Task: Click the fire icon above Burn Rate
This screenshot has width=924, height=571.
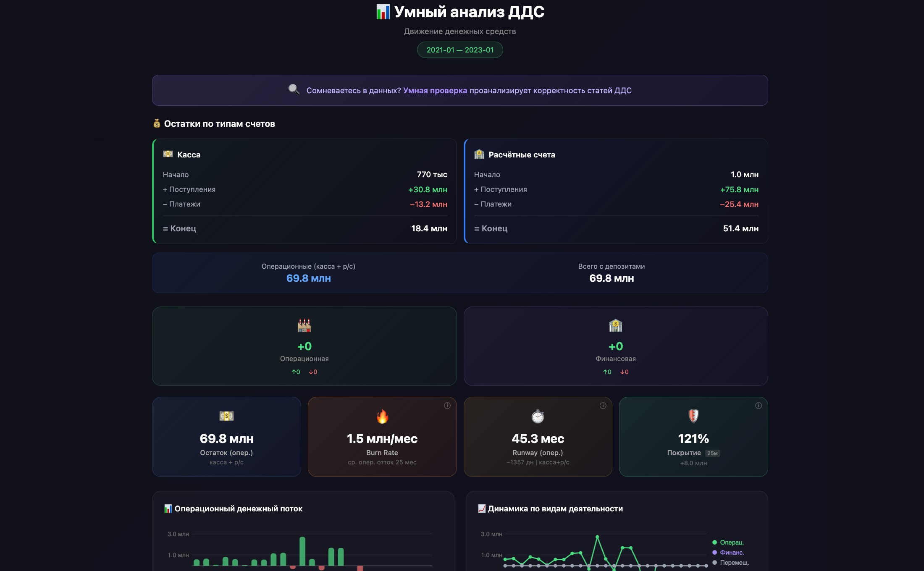Action: pos(382,416)
